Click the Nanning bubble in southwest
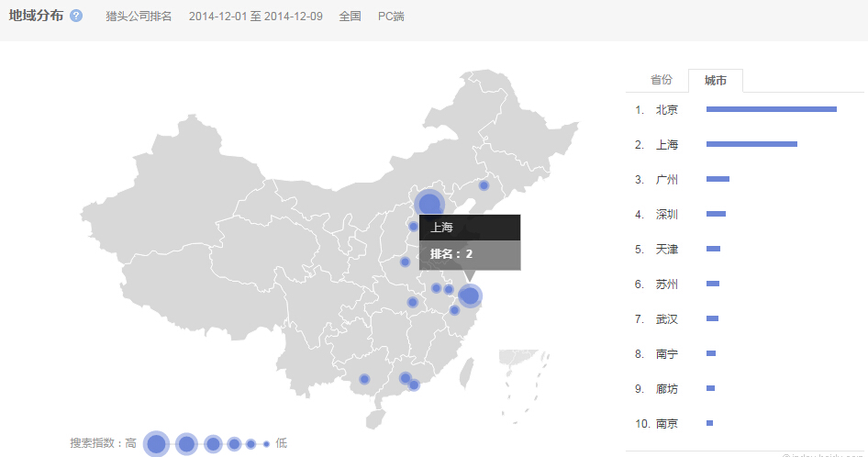 click(364, 379)
